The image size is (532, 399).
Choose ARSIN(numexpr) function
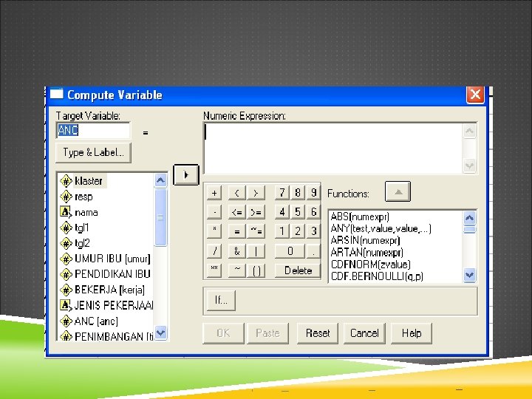[366, 240]
